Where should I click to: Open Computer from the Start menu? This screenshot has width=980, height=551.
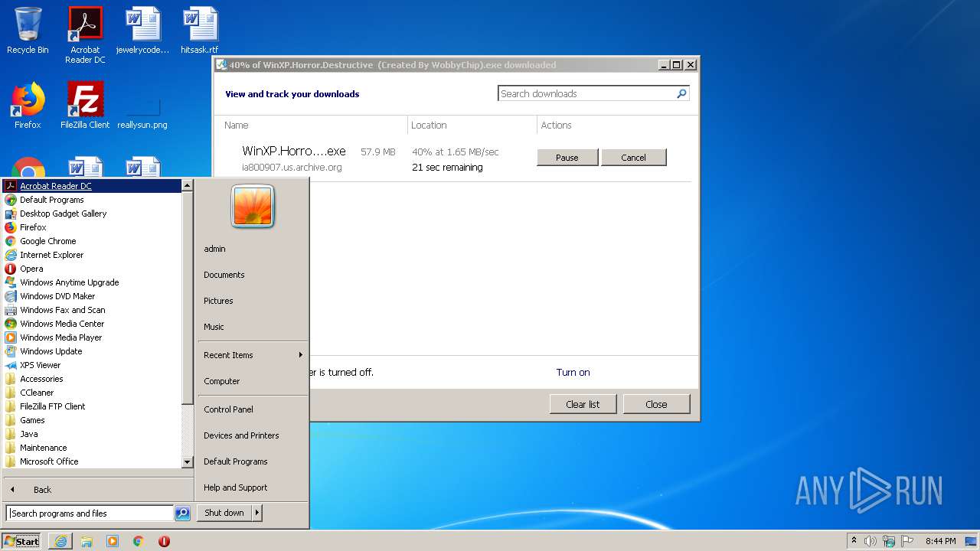tap(253, 381)
